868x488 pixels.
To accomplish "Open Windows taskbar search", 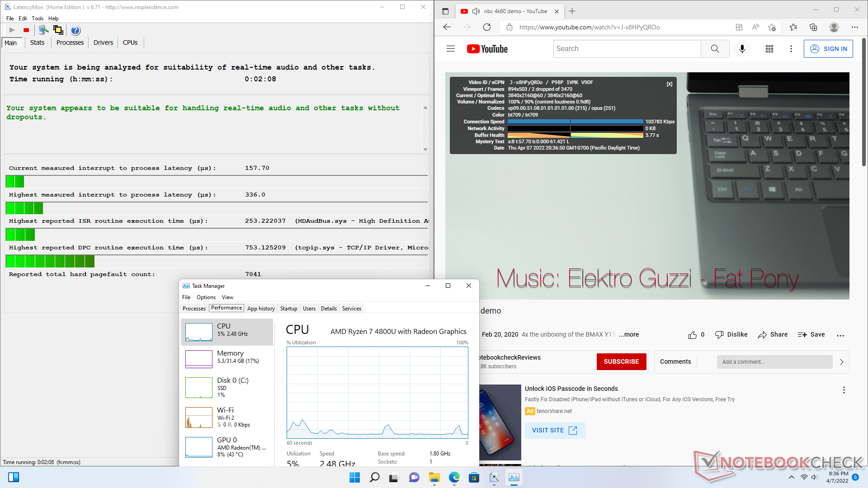I will (x=375, y=477).
